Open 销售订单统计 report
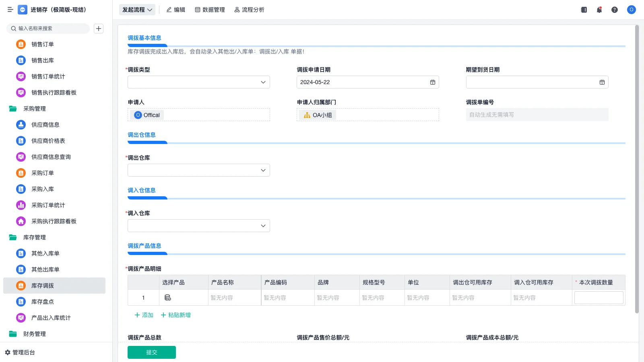The height and width of the screenshot is (362, 644). (54, 76)
